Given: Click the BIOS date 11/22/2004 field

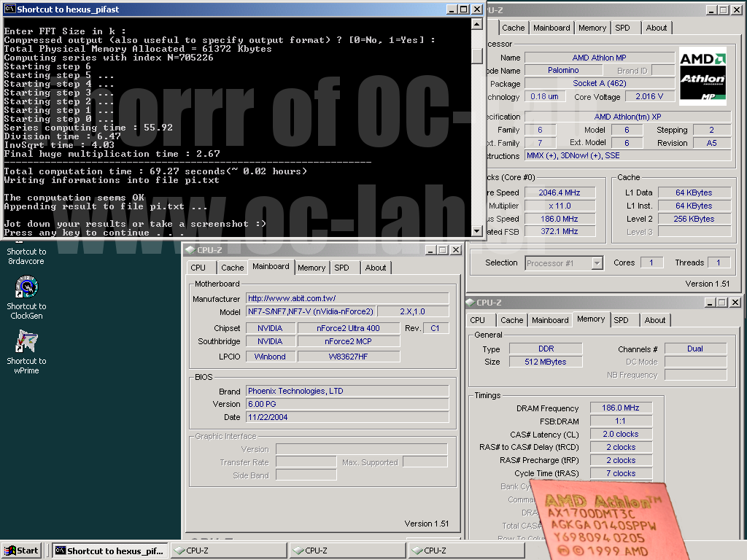Looking at the screenshot, I should [x=347, y=417].
